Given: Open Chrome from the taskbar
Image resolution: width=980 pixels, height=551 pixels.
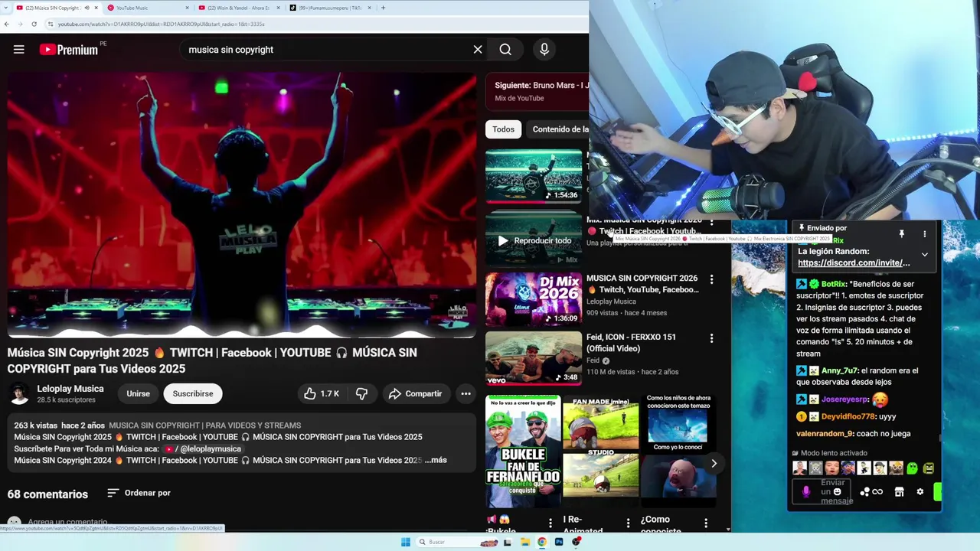Looking at the screenshot, I should [x=541, y=542].
